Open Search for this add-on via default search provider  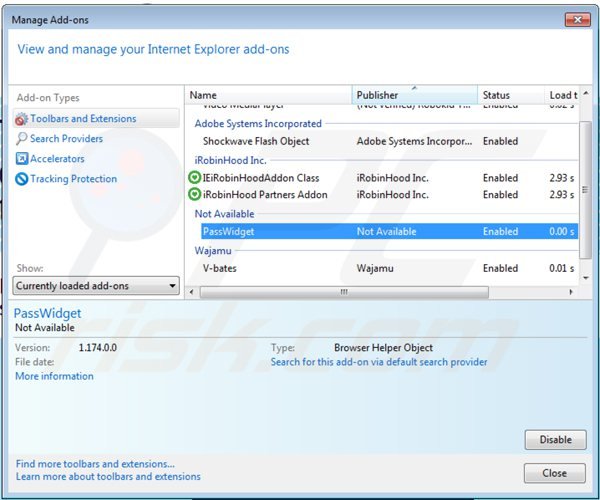[x=379, y=362]
